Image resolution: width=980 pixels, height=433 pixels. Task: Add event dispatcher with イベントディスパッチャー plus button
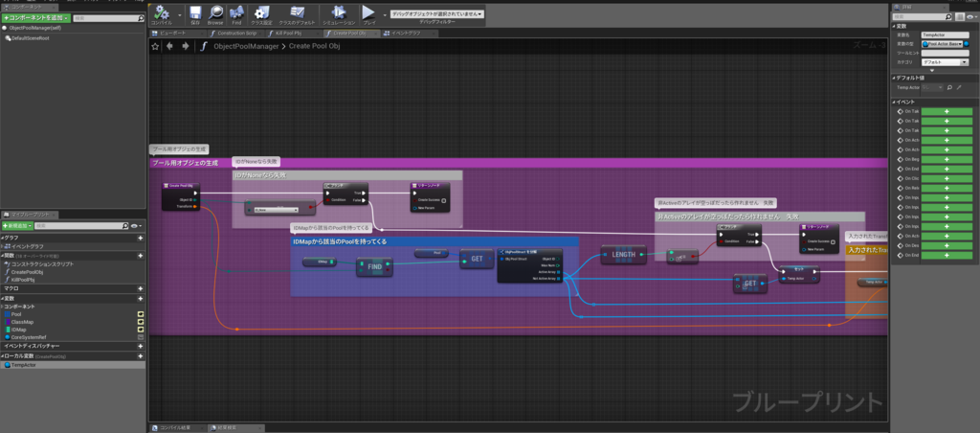pos(140,346)
